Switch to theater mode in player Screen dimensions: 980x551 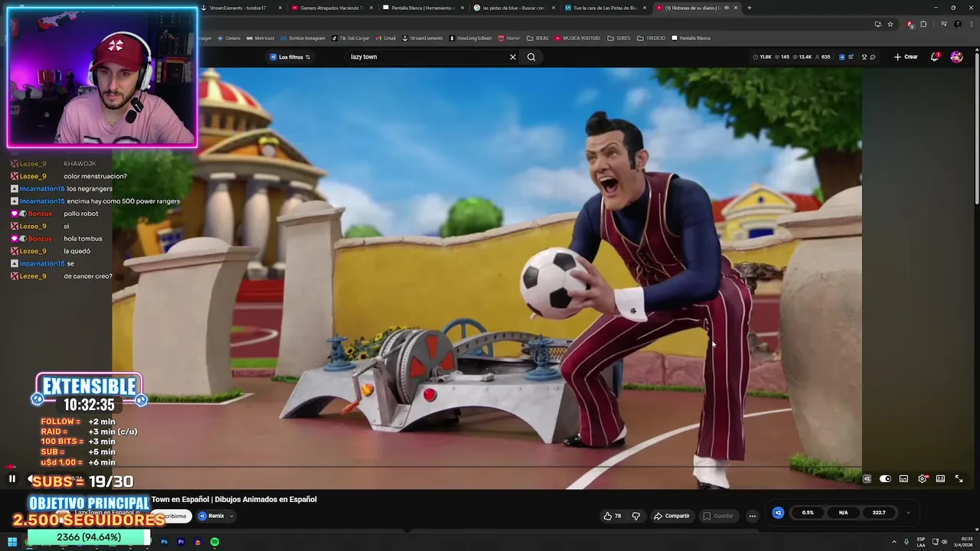[940, 479]
